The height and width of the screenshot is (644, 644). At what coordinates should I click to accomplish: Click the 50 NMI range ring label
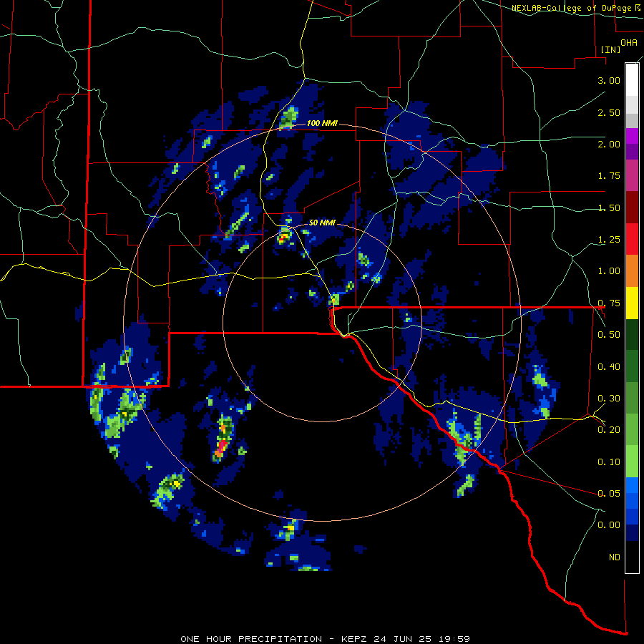pos(322,223)
